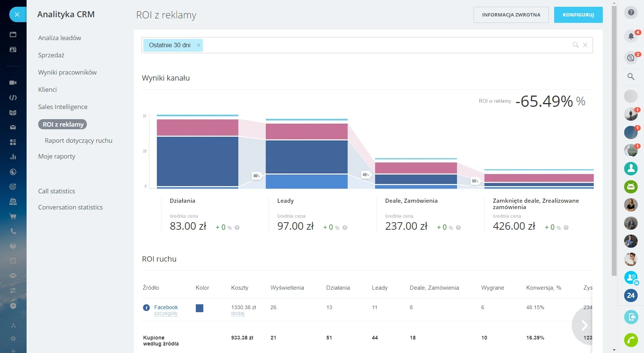Open Facebook details via szczegóły link
Image resolution: width=644 pixels, height=353 pixels.
[x=166, y=313]
